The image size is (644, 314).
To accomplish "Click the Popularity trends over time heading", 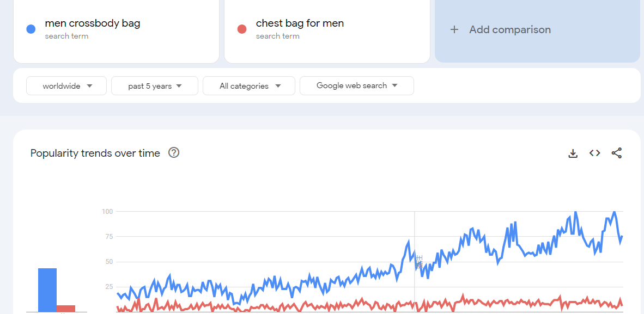I will 95,153.
